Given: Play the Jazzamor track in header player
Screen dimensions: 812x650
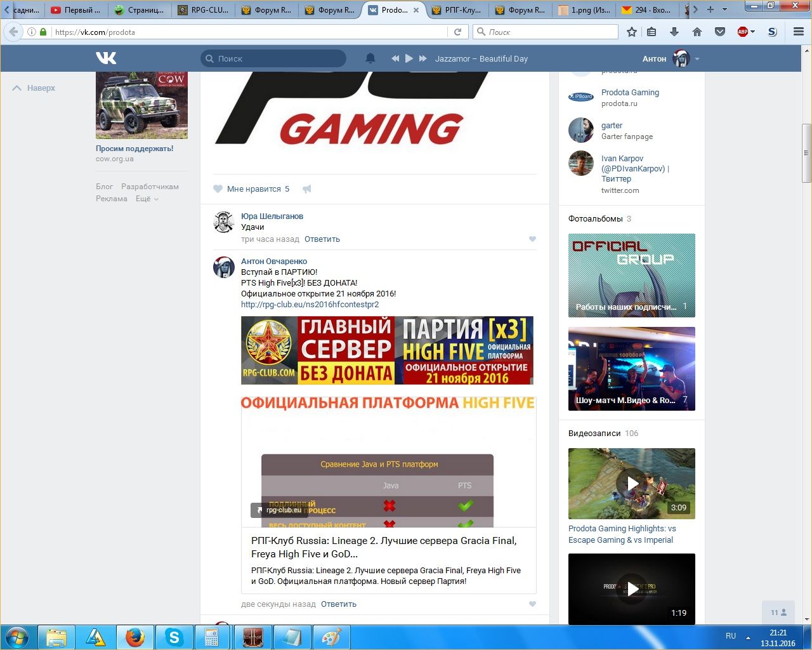Looking at the screenshot, I should (409, 58).
